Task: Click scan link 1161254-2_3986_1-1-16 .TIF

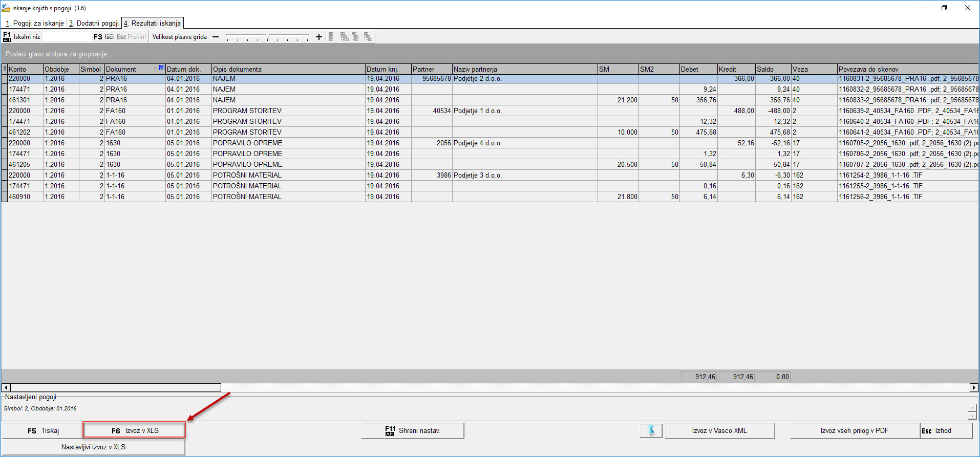Action: [908, 176]
